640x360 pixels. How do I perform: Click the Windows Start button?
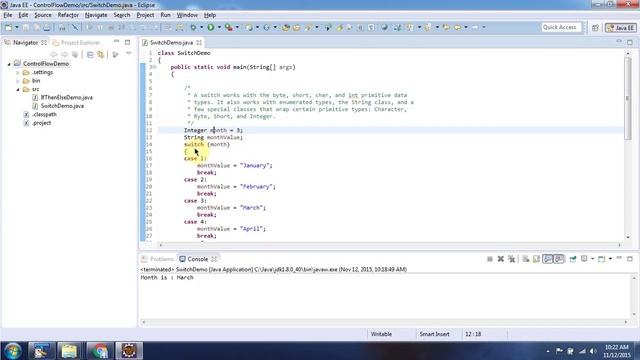(13, 351)
